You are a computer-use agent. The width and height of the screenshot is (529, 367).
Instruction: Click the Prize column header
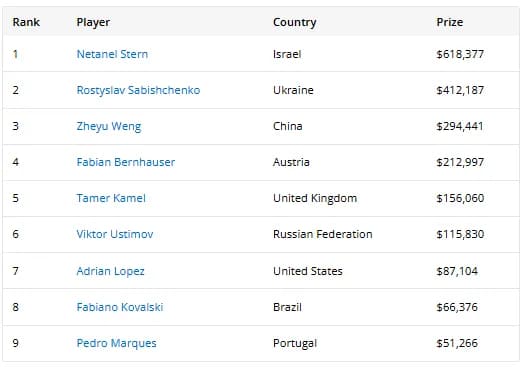point(449,22)
